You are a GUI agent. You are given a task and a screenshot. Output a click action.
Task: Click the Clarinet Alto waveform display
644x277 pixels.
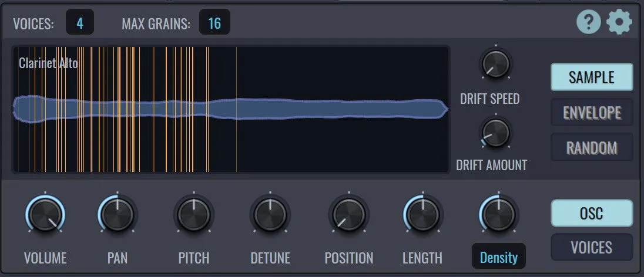(231, 109)
